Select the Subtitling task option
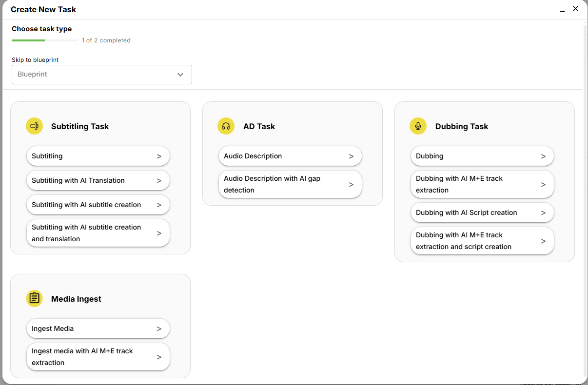Viewport: 588px width, 385px height. tap(98, 156)
